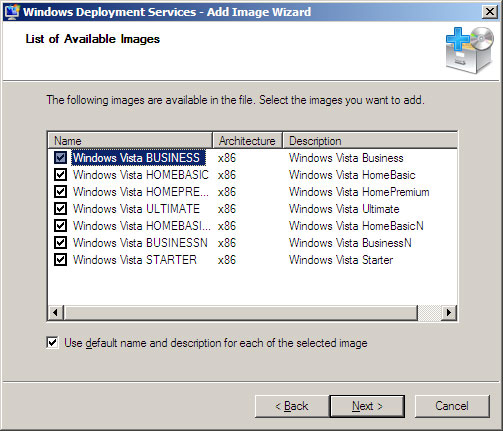Click the Windows Vista HomeBasic description cell
Image resolution: width=503 pixels, height=431 pixels.
point(352,175)
